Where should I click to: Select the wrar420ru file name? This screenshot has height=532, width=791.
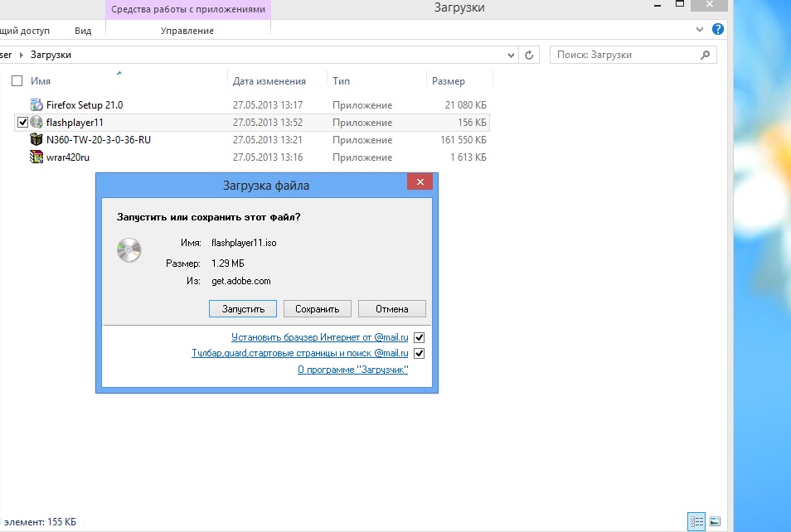pos(68,157)
